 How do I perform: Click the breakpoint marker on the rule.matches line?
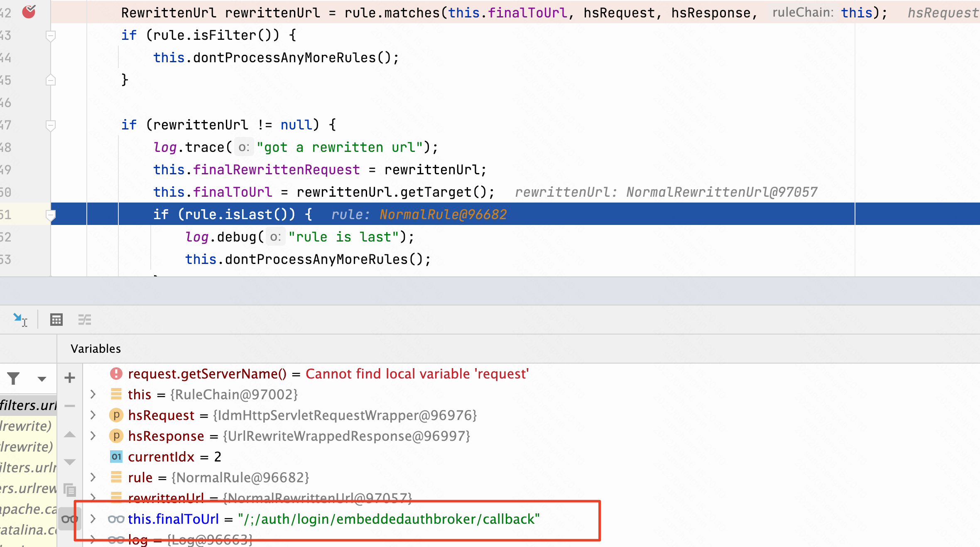tap(29, 12)
